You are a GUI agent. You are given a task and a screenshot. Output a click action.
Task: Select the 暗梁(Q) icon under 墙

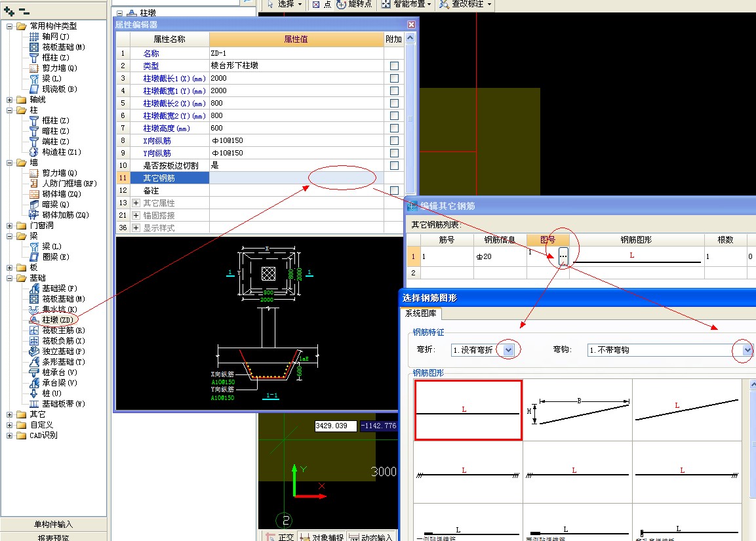coord(33,205)
